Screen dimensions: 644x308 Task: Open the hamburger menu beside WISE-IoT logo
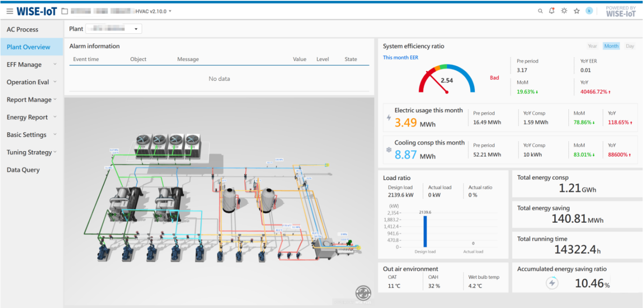(9, 11)
